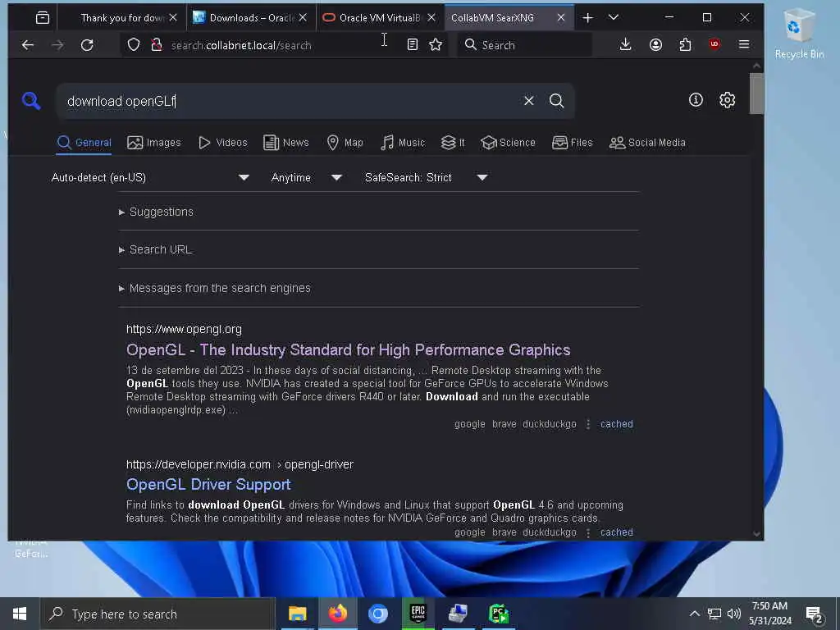Click the scrollbar down arrow
840x630 pixels.
coord(756,533)
